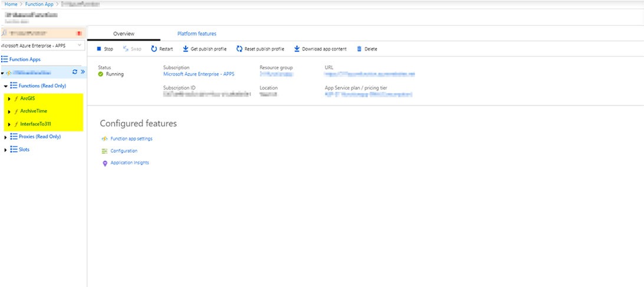Click the Swap arrows icon
644x287 pixels.
click(x=126, y=49)
